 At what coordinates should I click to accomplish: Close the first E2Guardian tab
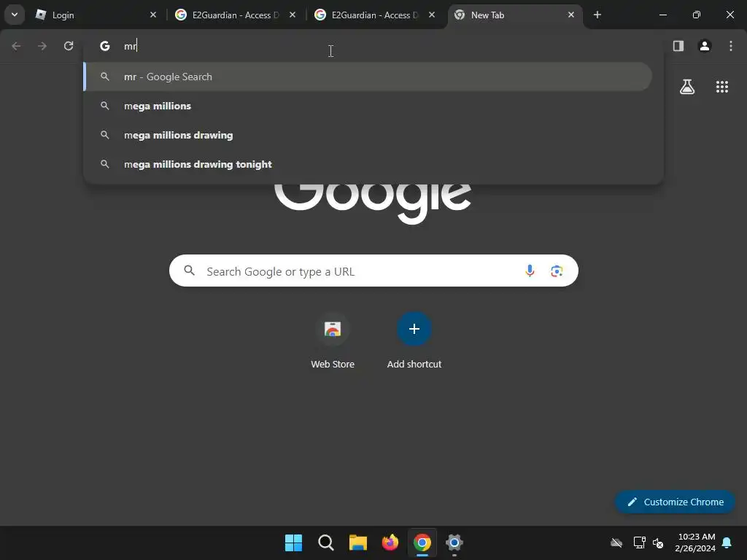(293, 15)
